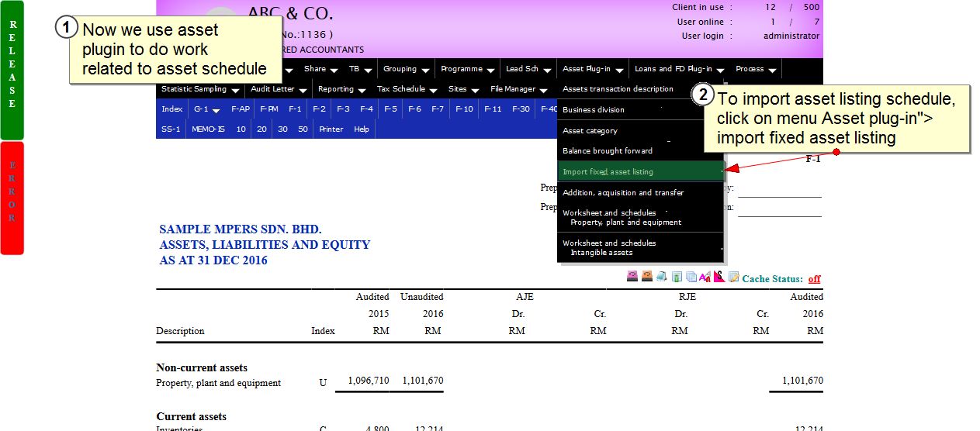
Task: Open the Help link in blue bar
Action: (362, 129)
